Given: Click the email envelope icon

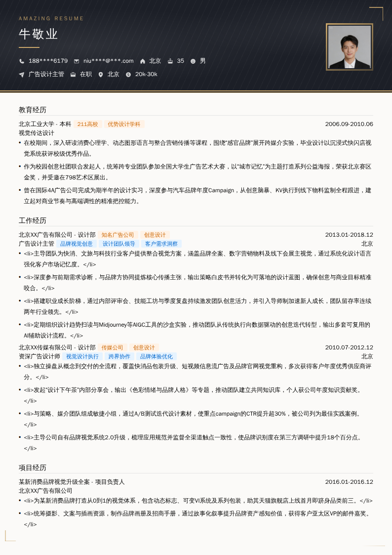Looking at the screenshot, I should click(77, 61).
